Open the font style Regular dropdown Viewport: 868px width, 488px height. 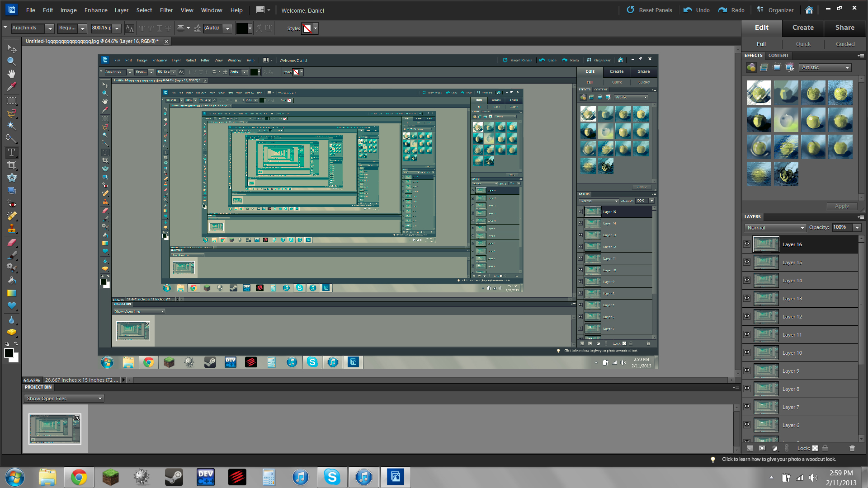[82, 28]
